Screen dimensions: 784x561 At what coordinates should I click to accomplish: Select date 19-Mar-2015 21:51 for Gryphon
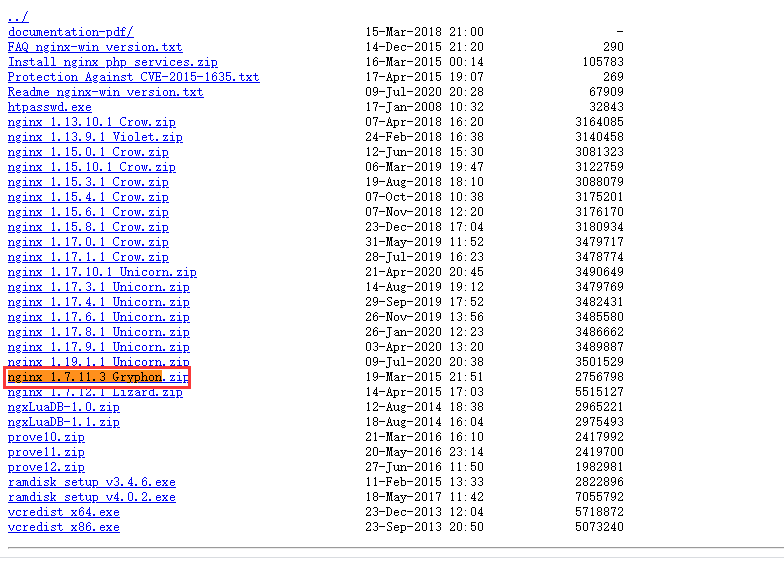tap(424, 377)
